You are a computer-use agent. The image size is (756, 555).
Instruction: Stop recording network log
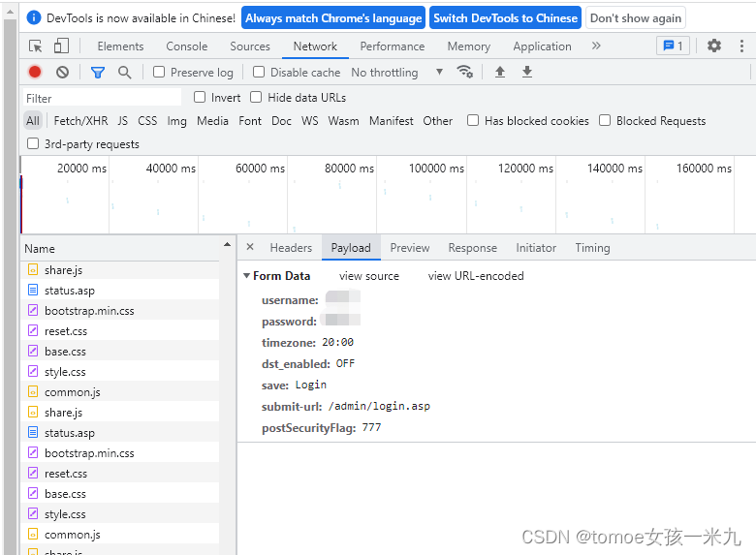click(x=35, y=73)
